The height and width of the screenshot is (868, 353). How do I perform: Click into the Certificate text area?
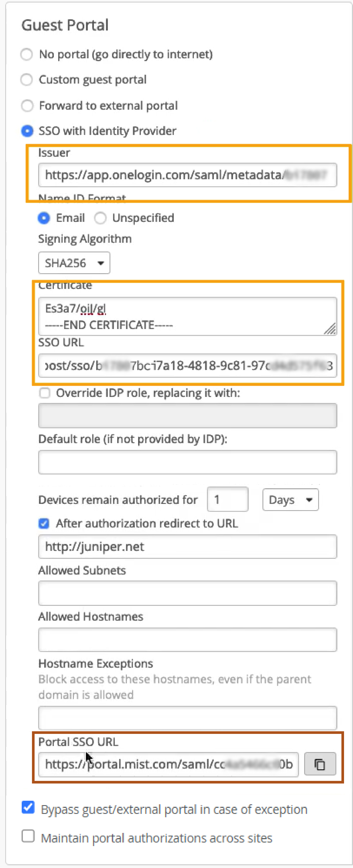187,316
